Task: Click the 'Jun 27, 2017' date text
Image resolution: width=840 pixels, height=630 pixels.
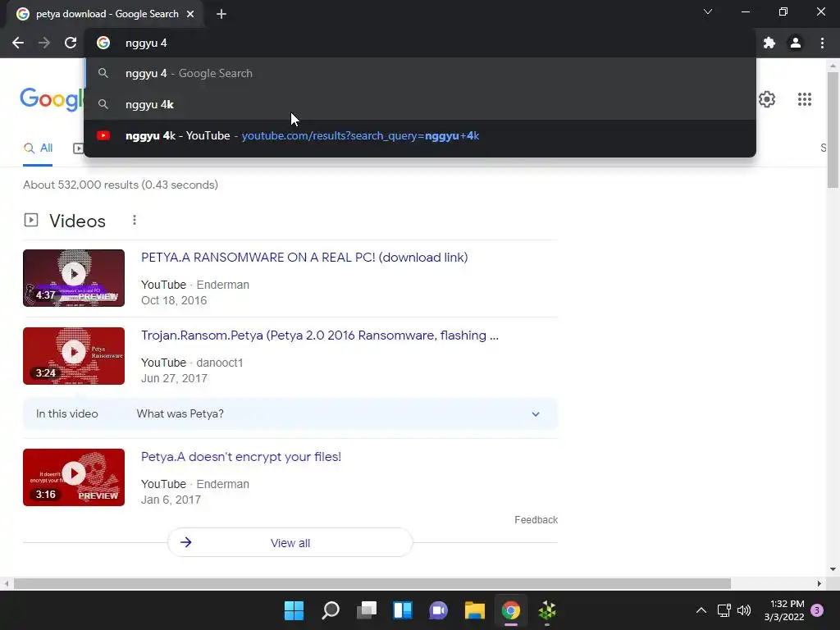Action: 174,378
